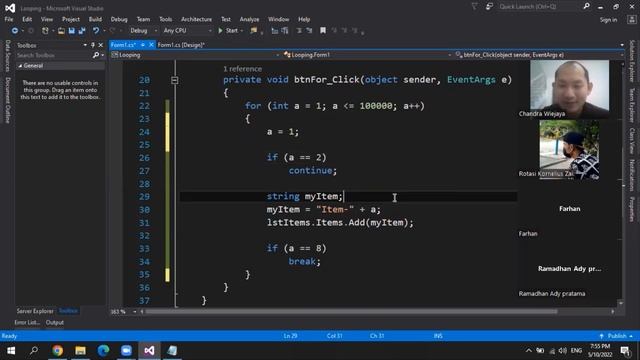The image size is (640, 360).
Task: Switch to the Server Explorer tab
Action: pos(35,311)
